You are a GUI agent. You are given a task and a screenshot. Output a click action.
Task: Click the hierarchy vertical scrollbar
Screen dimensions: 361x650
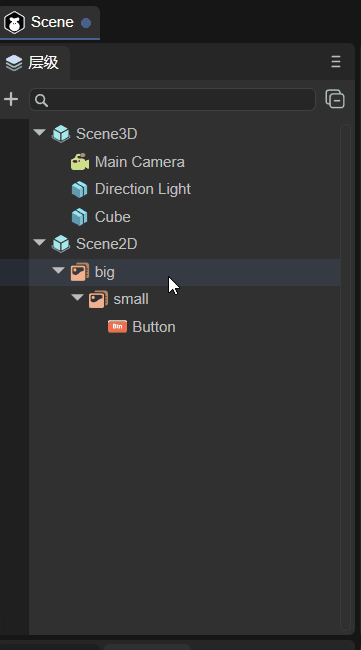(x=345, y=377)
